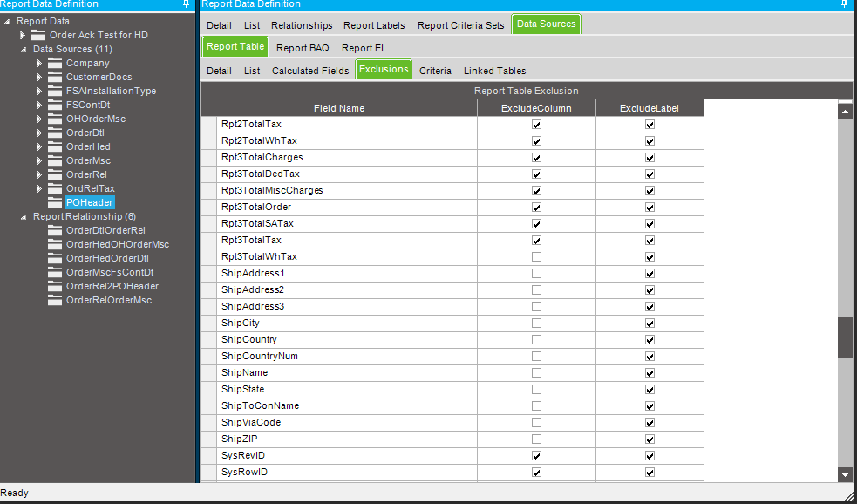The height and width of the screenshot is (504, 857).
Task: Uncheck ExcludeLabel for ShipCity
Action: pos(650,323)
